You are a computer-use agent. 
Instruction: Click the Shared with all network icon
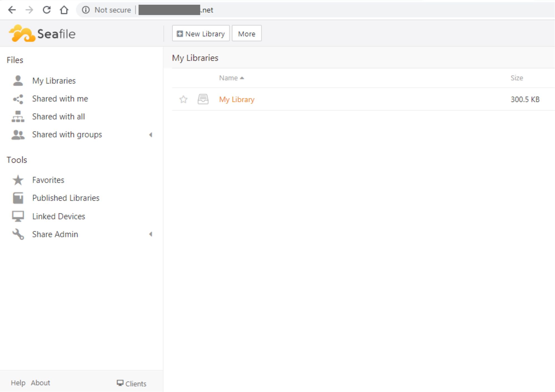18,117
